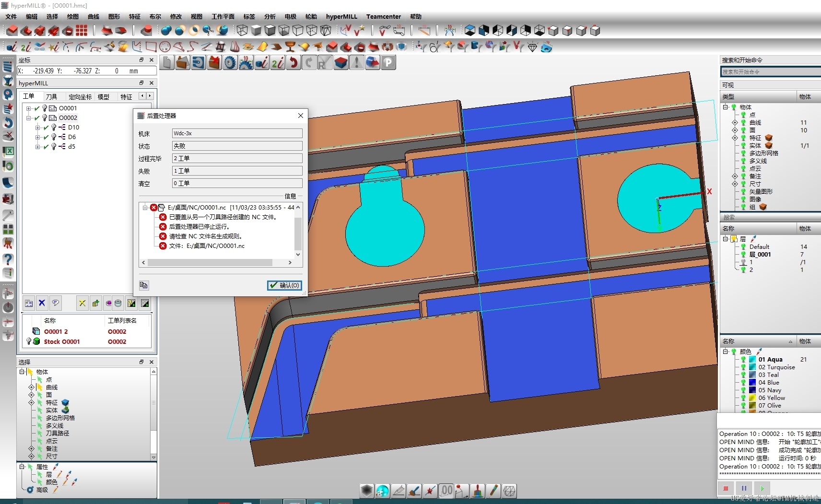Click the blue undo arrow in left sidebar
Image resolution: width=821 pixels, height=504 pixels.
[8, 123]
